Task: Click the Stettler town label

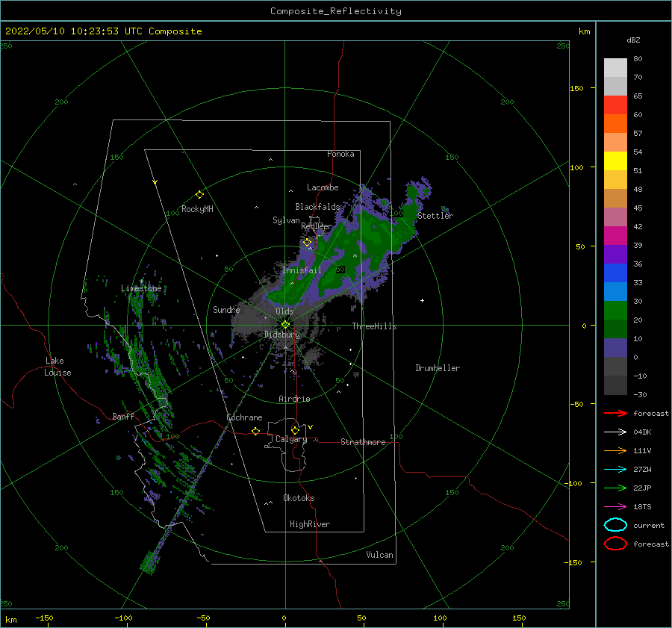Action: (435, 216)
